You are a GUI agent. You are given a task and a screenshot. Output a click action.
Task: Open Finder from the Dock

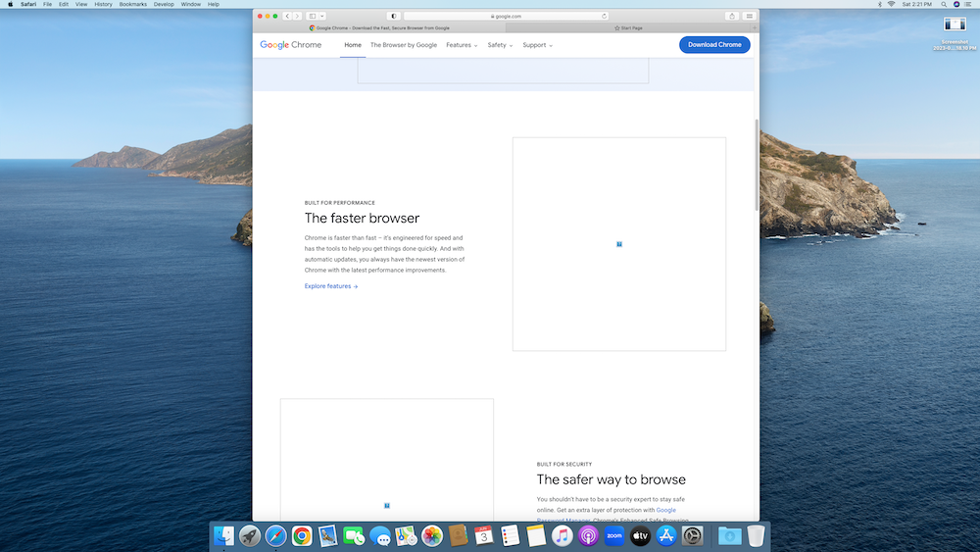pos(223,535)
